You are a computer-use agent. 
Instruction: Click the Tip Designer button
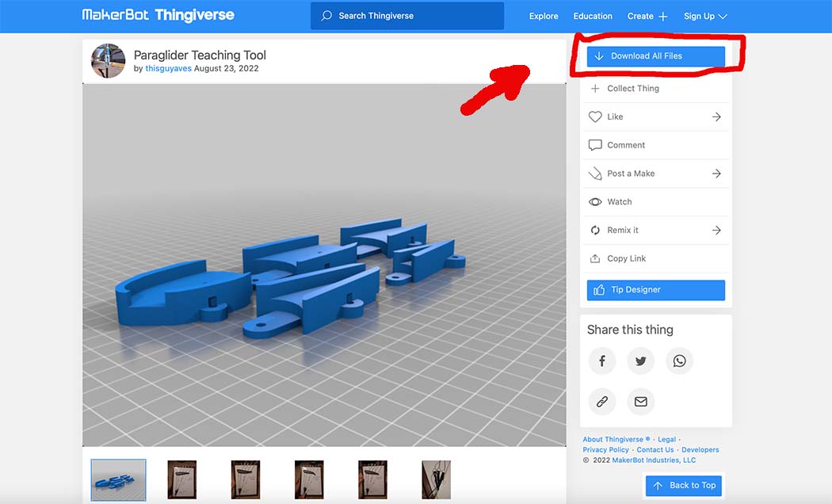[x=655, y=290]
